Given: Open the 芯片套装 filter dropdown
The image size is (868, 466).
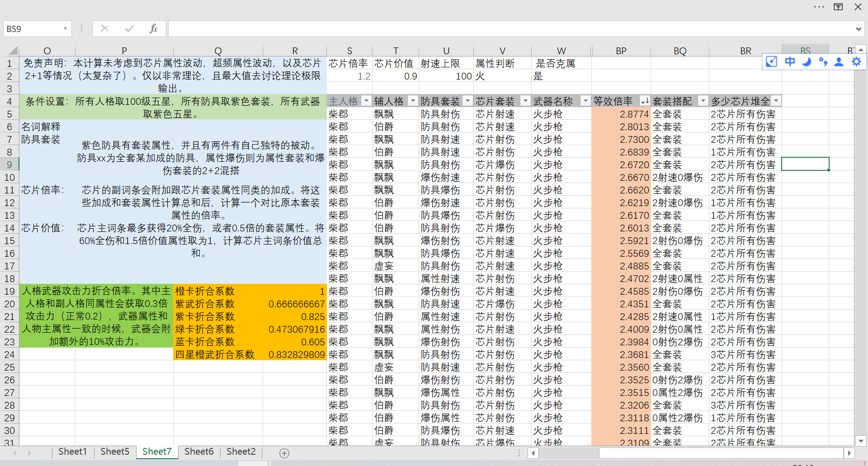Looking at the screenshot, I should (x=525, y=101).
